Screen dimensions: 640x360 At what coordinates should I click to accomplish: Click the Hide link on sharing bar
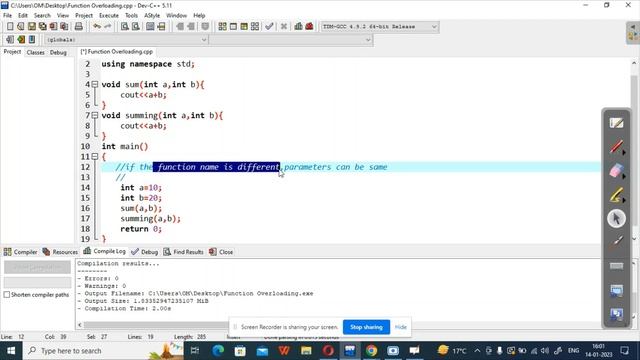coord(400,327)
